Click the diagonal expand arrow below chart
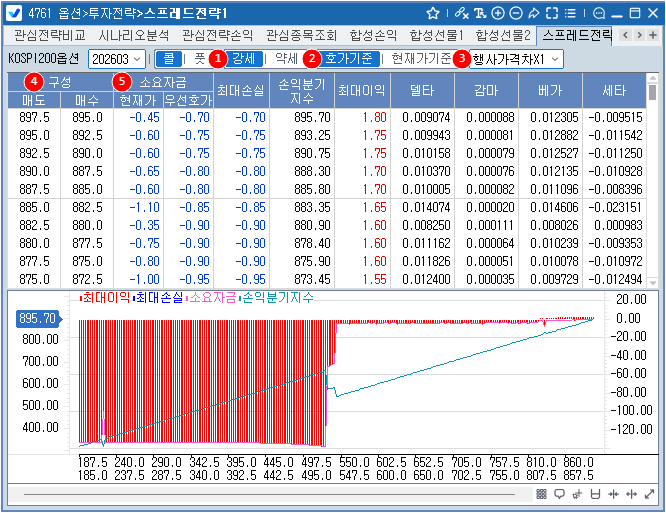Image resolution: width=666 pixels, height=513 pixels. click(x=650, y=495)
